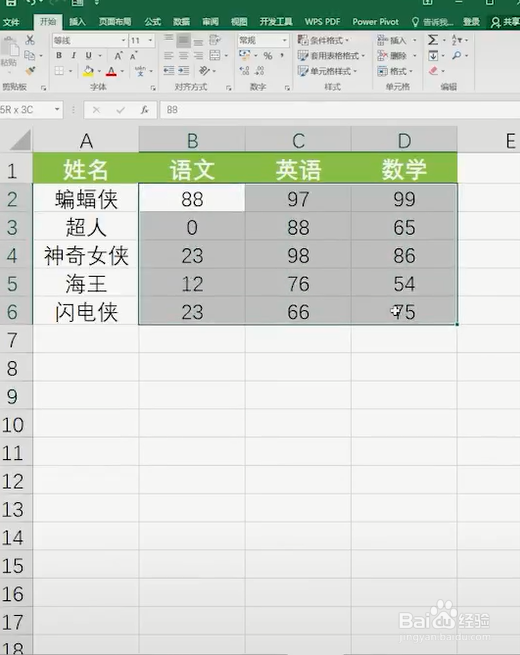Apply yellow fill color bucket
This screenshot has height=655, width=520.
pyautogui.click(x=88, y=71)
